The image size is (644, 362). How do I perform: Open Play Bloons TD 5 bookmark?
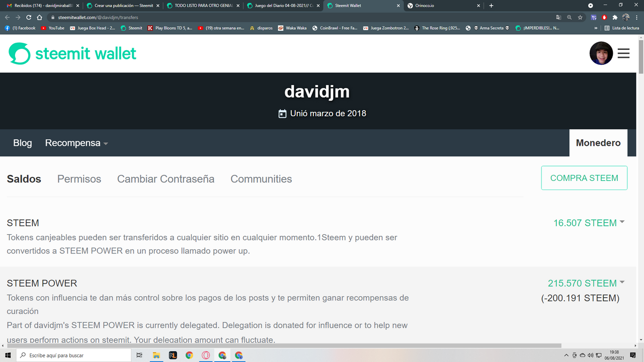(170, 28)
